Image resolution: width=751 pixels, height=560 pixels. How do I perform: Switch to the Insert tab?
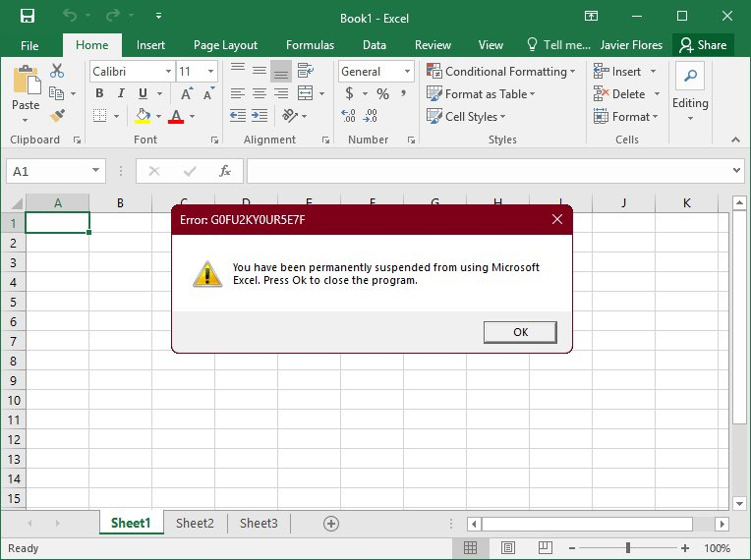pyautogui.click(x=150, y=45)
